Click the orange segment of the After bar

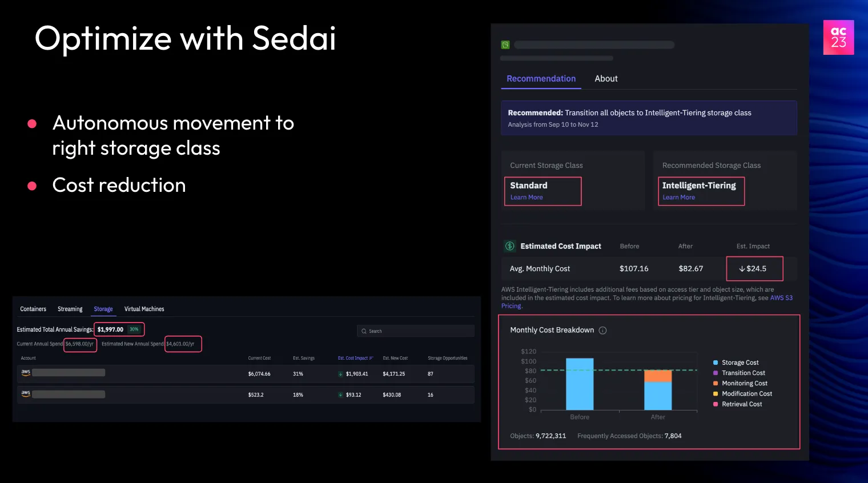[x=658, y=376]
